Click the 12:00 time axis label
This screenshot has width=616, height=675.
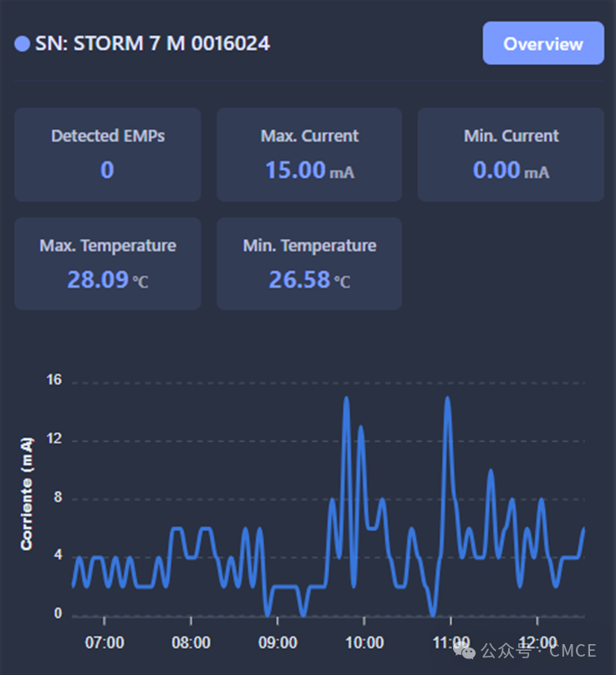[x=537, y=642]
